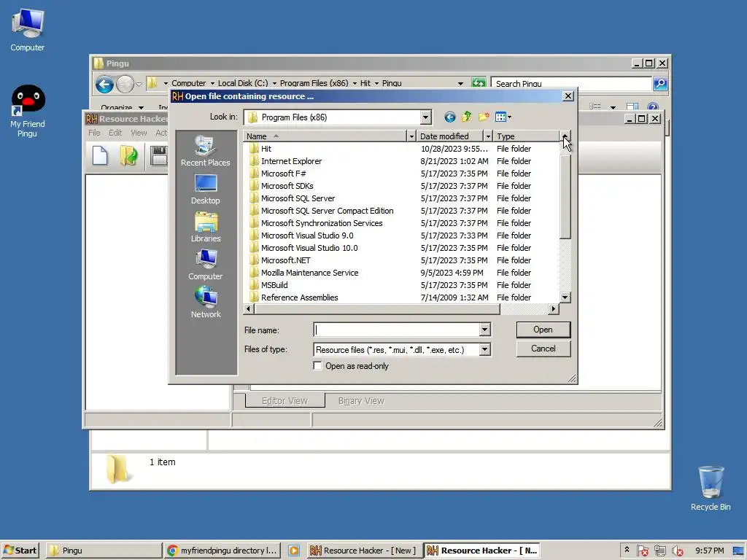Click into the File name input field
This screenshot has height=560, width=747.
pyautogui.click(x=396, y=330)
